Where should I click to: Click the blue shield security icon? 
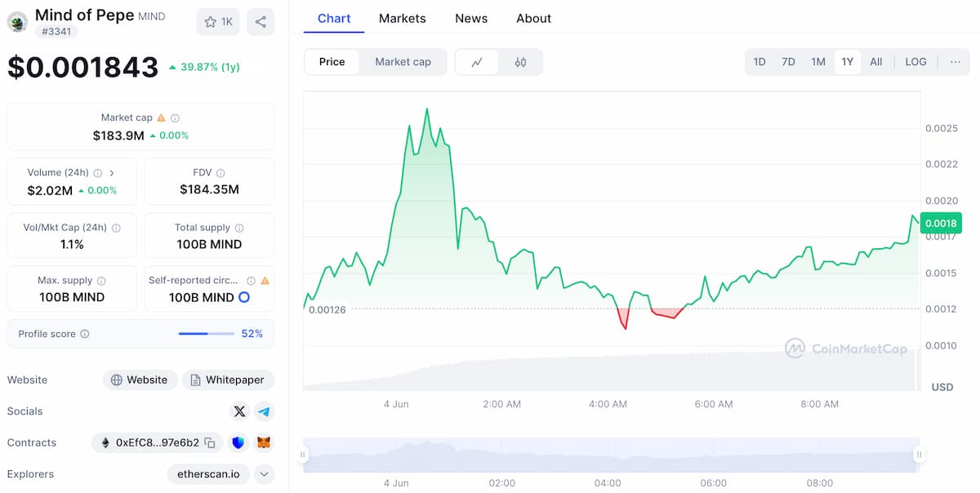[x=238, y=443]
